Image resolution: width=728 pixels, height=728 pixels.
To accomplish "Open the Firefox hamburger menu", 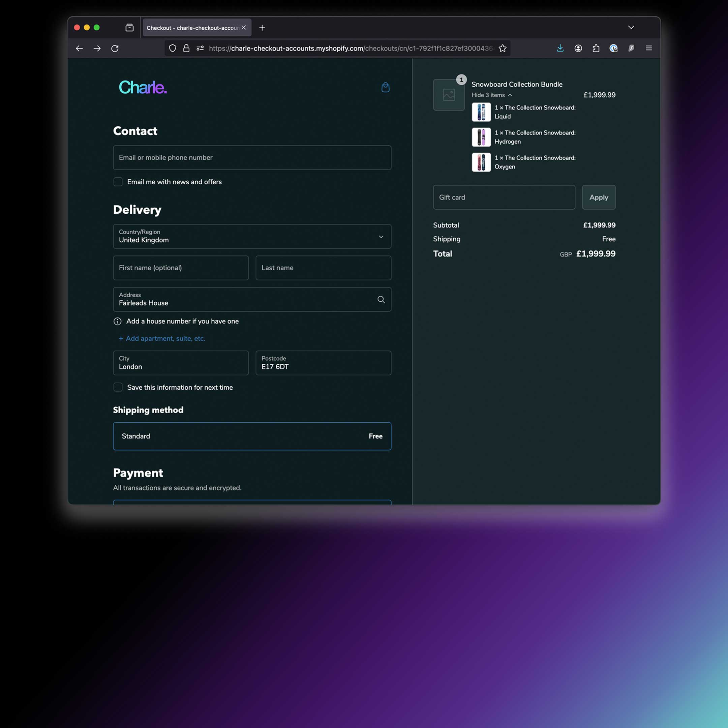I will tap(649, 48).
